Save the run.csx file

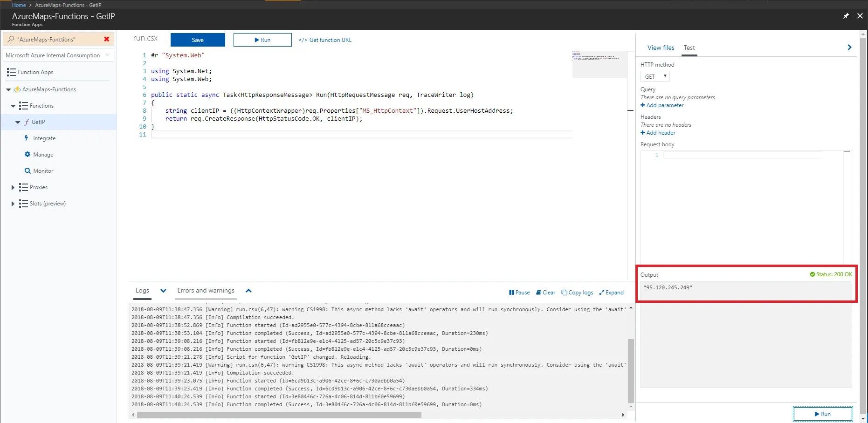(198, 40)
